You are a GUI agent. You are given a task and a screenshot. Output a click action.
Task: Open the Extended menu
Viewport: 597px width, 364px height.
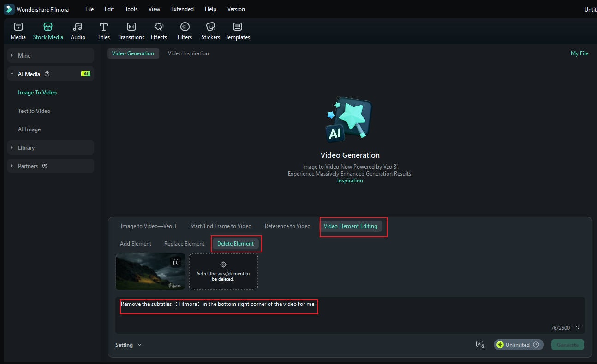pos(182,9)
